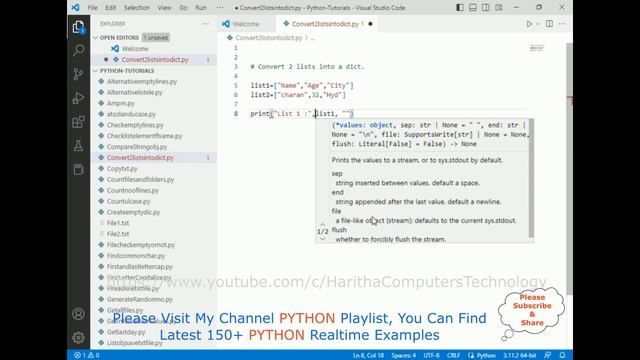Click Ln 8, Col 18 status item

tap(368, 355)
